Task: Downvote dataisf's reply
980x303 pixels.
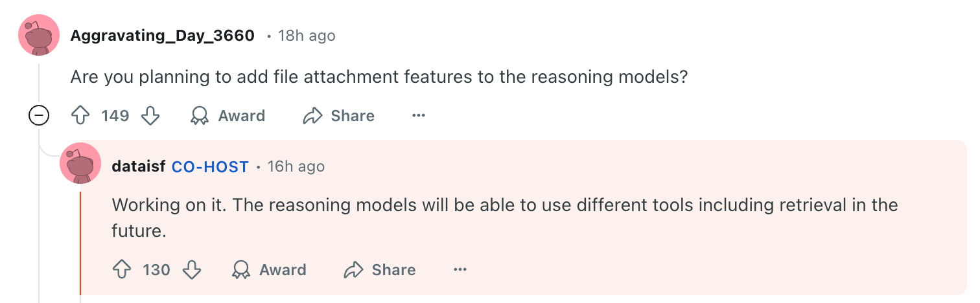Action: 192,269
